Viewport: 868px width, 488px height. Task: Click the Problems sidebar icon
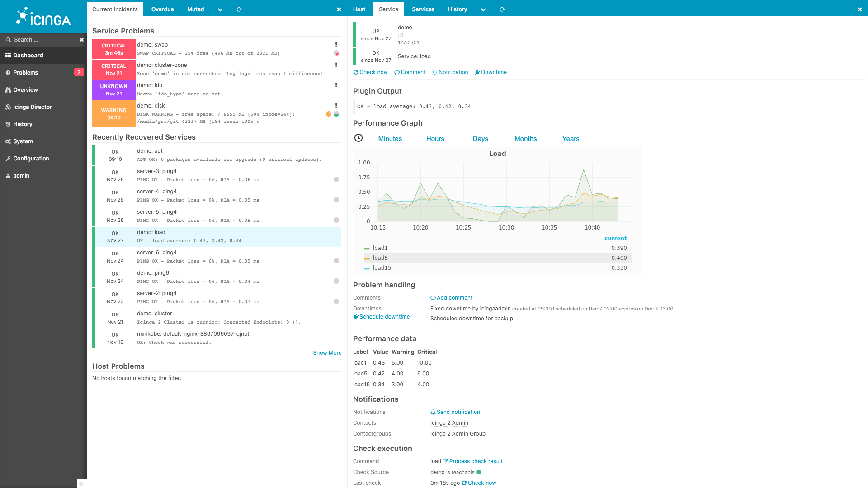click(x=8, y=73)
